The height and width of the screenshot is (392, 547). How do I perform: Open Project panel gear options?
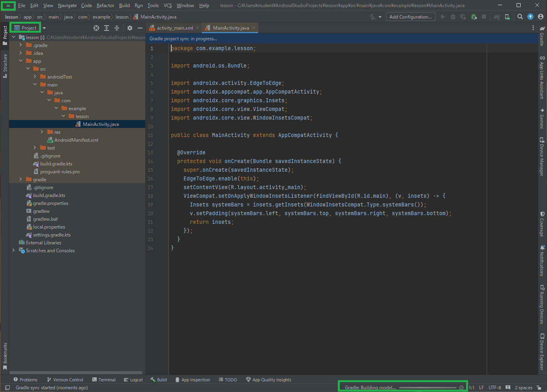point(130,28)
